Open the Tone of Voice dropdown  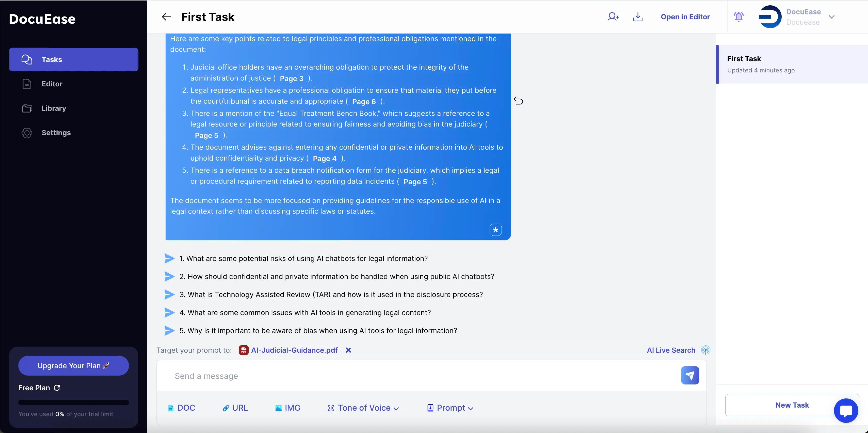(x=363, y=408)
